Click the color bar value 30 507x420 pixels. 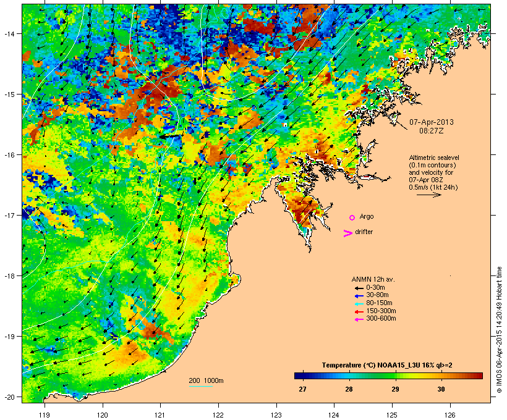pyautogui.click(x=441, y=389)
